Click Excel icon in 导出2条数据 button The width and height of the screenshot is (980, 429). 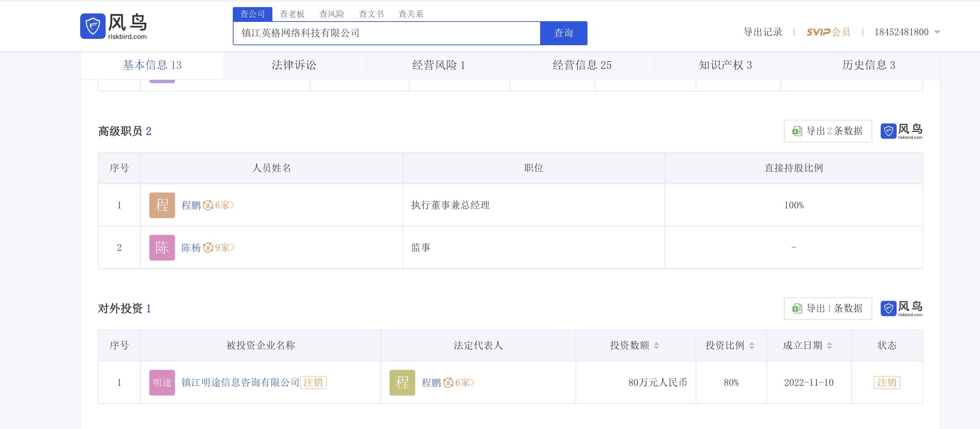click(x=797, y=131)
